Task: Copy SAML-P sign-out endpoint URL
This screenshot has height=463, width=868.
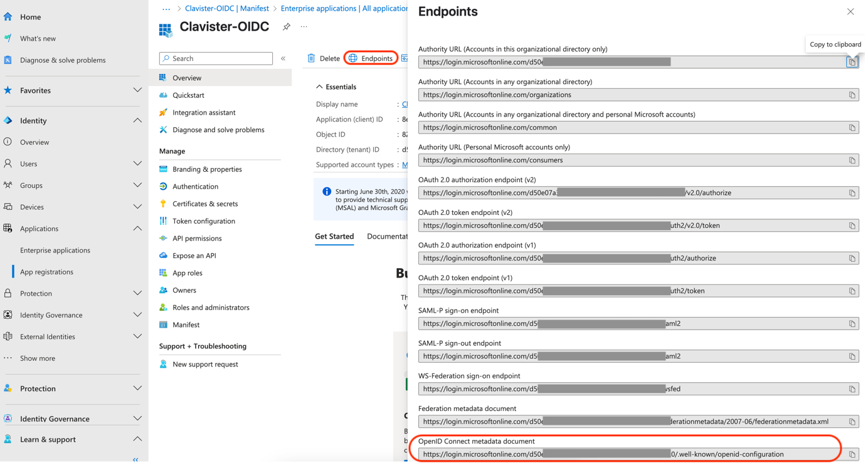Action: [852, 356]
